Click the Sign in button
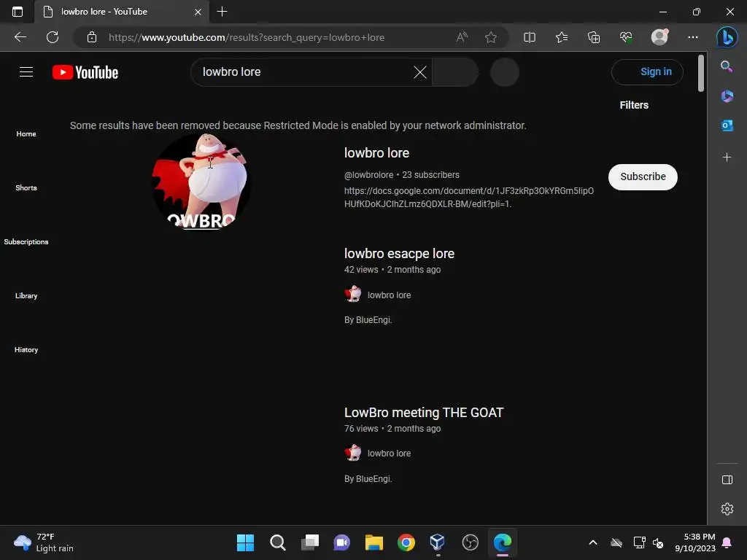Viewport: 747px width, 560px height. (x=647, y=72)
